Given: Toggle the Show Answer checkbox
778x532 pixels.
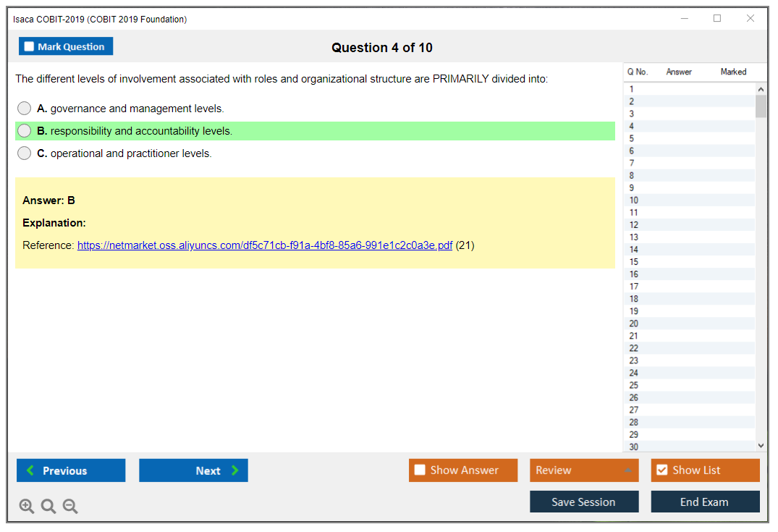Looking at the screenshot, I should tap(420, 470).
